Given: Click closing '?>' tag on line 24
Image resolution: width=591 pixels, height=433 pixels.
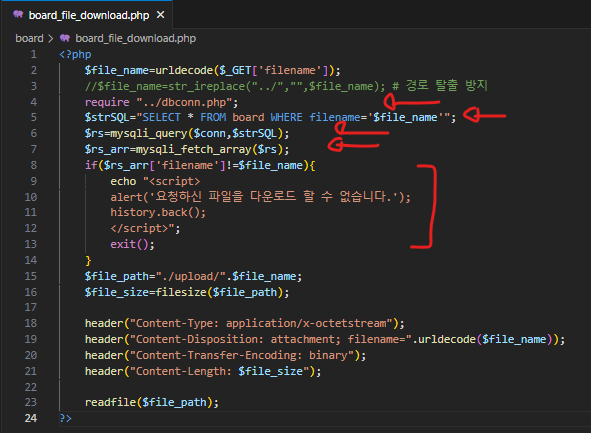Looking at the screenshot, I should coord(65,418).
